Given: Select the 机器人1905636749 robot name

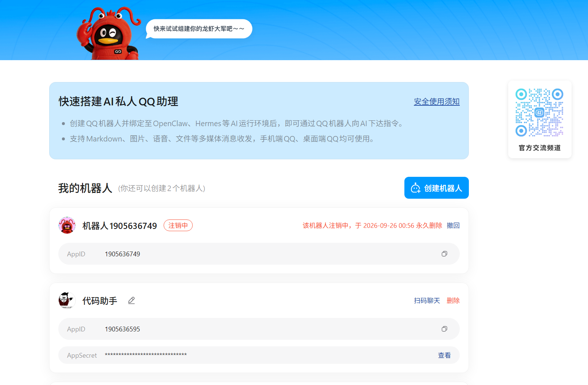Looking at the screenshot, I should tap(119, 226).
